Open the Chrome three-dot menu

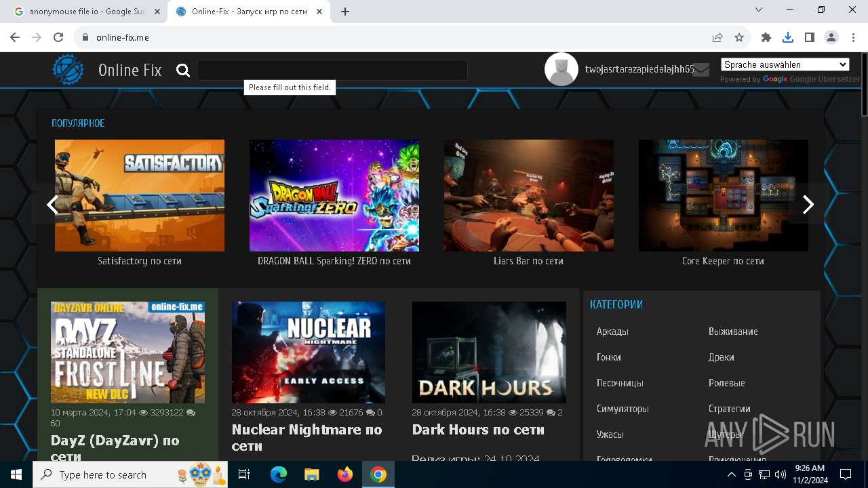point(853,37)
